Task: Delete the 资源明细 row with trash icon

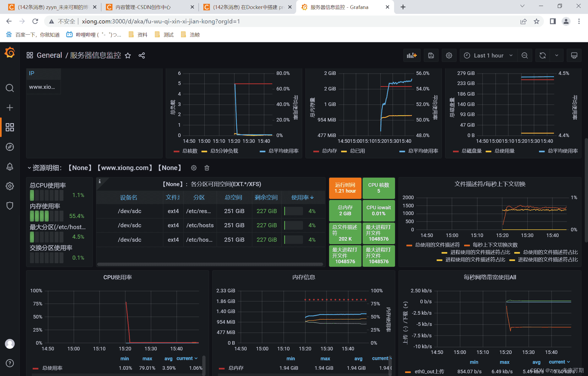Action: point(207,168)
